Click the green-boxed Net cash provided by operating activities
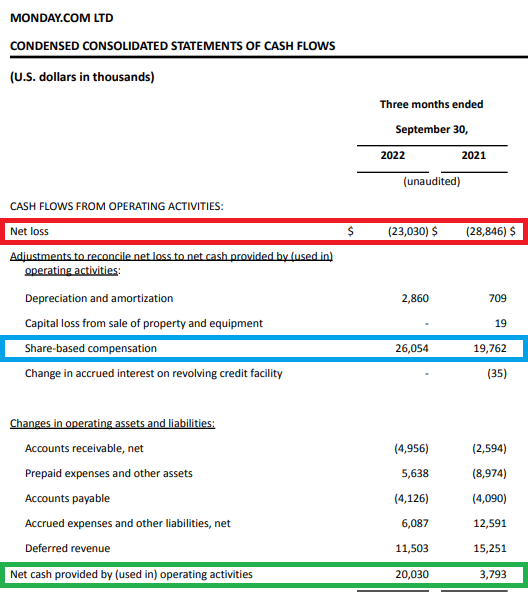The height and width of the screenshot is (608, 528). (x=131, y=574)
